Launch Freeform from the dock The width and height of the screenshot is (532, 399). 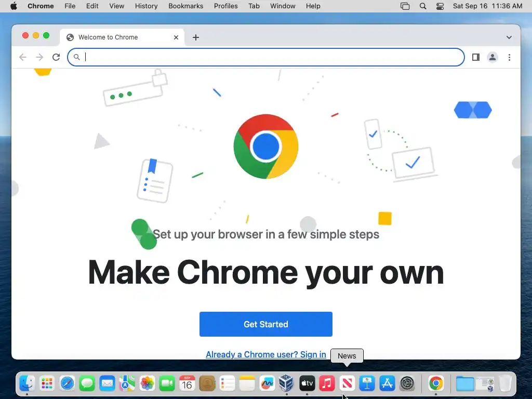[267, 383]
